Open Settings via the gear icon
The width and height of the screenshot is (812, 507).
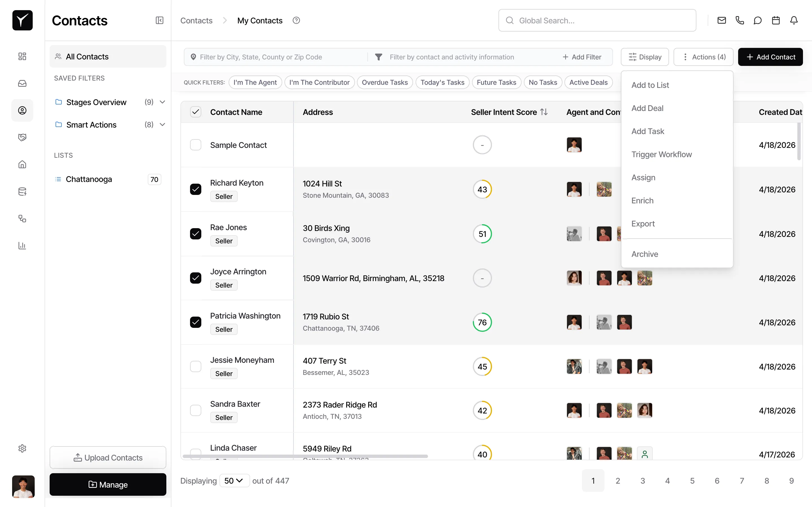point(22,448)
